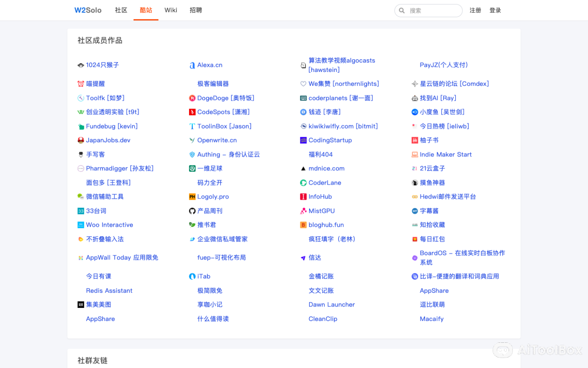The image size is (588, 368).
Task: Open the Wiki section
Action: tap(171, 10)
